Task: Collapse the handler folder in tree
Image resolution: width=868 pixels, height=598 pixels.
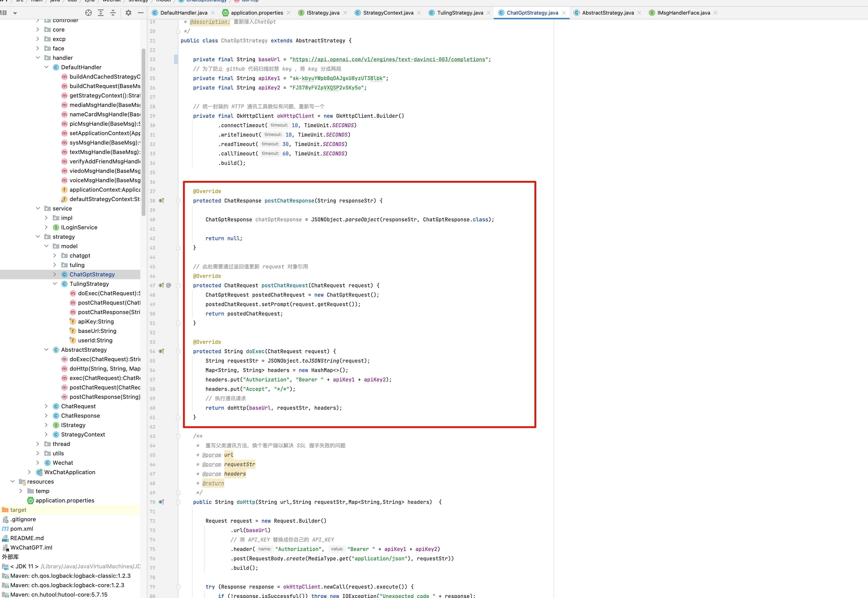Action: (38, 58)
